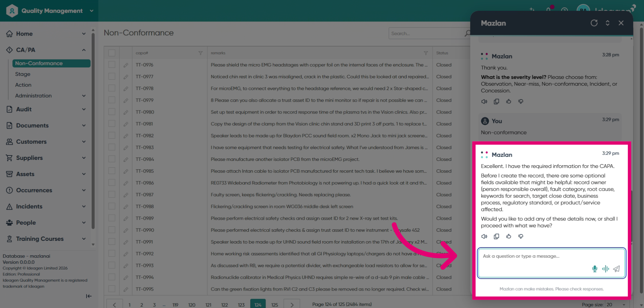Tick checkbox for TT-0984
The image size is (644, 308).
112,159
